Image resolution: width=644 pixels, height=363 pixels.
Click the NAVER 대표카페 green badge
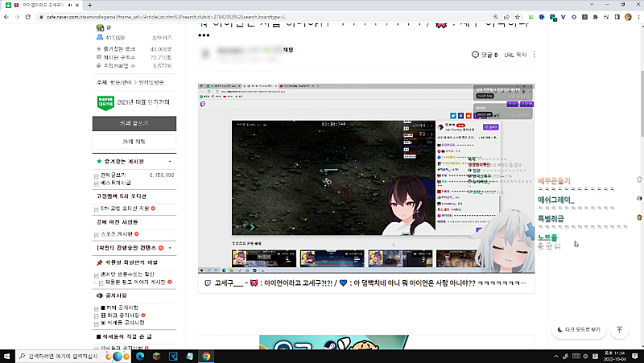pos(105,103)
